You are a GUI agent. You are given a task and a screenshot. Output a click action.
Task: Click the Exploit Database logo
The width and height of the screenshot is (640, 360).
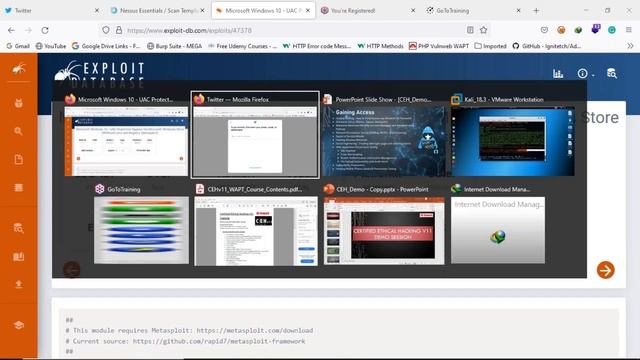point(100,73)
